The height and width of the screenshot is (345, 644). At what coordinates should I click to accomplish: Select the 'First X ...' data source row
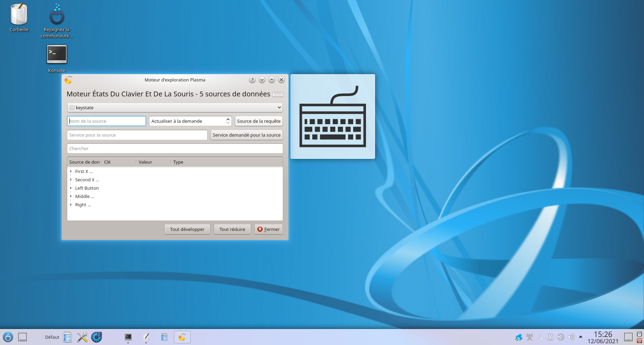84,171
